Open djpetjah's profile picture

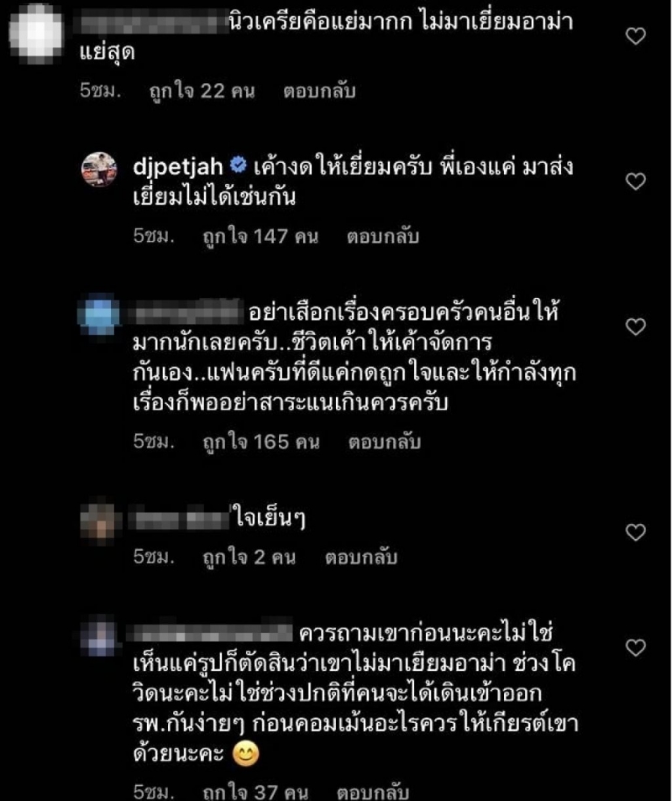99,170
